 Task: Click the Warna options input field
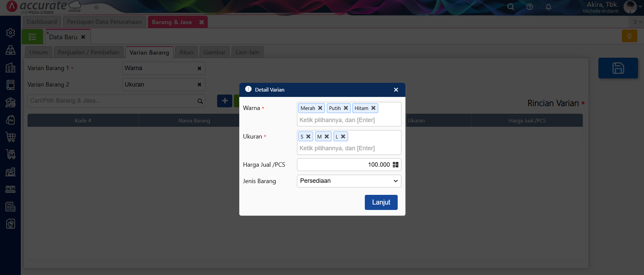click(349, 120)
